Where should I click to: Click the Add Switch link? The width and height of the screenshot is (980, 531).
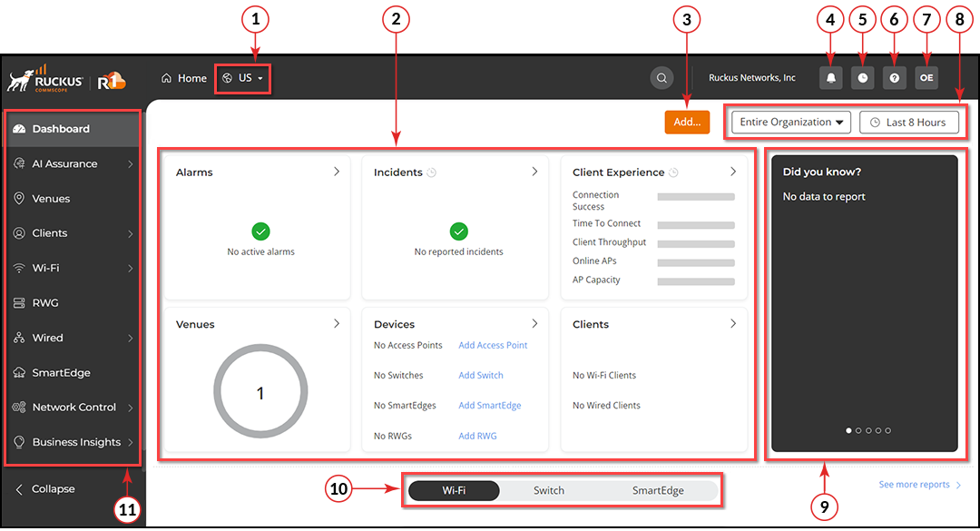[481, 375]
